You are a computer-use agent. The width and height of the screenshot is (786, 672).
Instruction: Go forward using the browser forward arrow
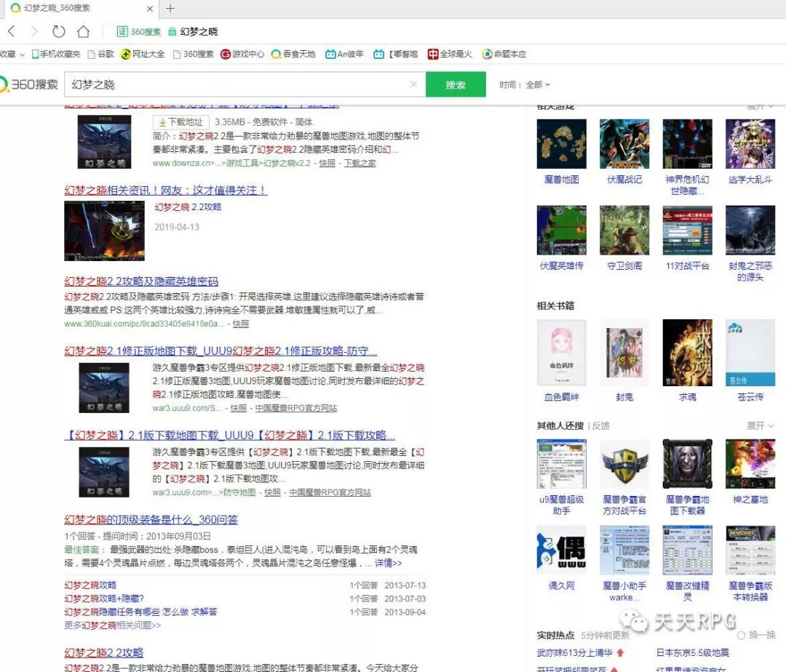point(34,31)
